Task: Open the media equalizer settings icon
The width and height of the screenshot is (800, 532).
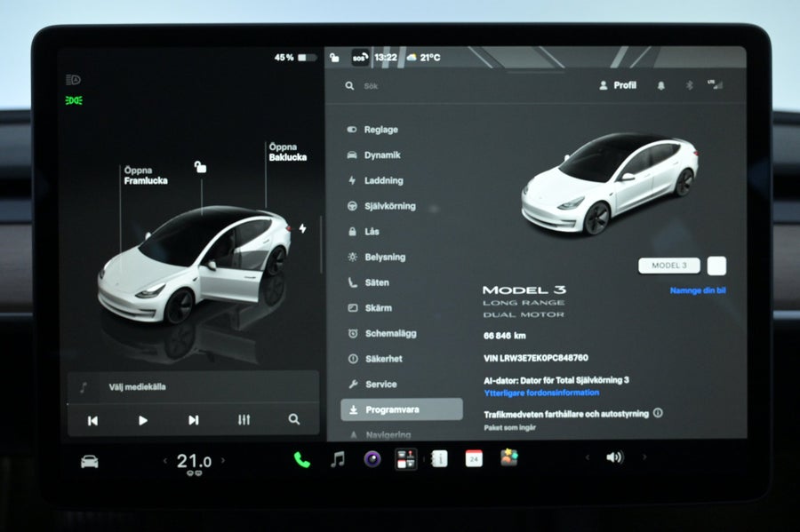Action: click(x=244, y=419)
